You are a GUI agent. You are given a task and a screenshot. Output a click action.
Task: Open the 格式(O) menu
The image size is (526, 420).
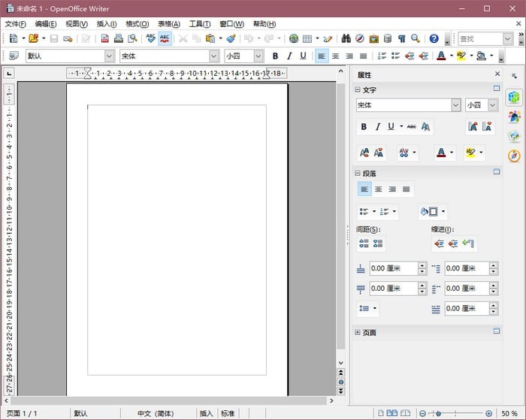[137, 24]
